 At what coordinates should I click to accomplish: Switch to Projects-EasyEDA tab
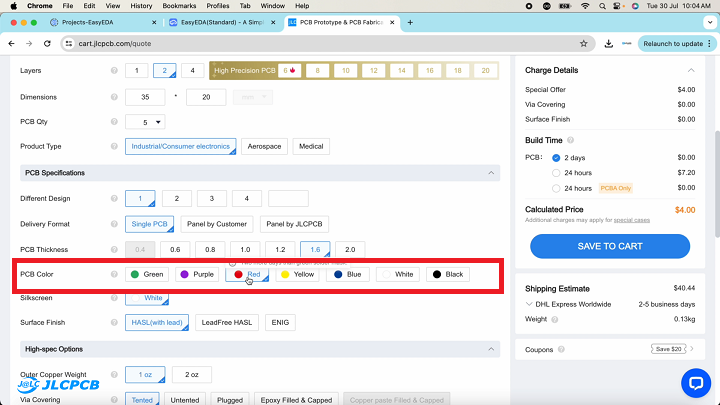click(x=103, y=22)
